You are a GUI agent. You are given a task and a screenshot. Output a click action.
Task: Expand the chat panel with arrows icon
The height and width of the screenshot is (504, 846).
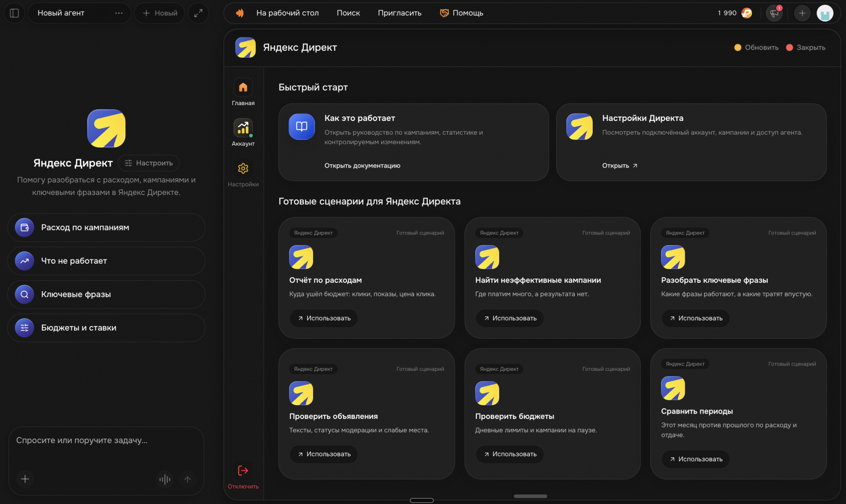[198, 13]
